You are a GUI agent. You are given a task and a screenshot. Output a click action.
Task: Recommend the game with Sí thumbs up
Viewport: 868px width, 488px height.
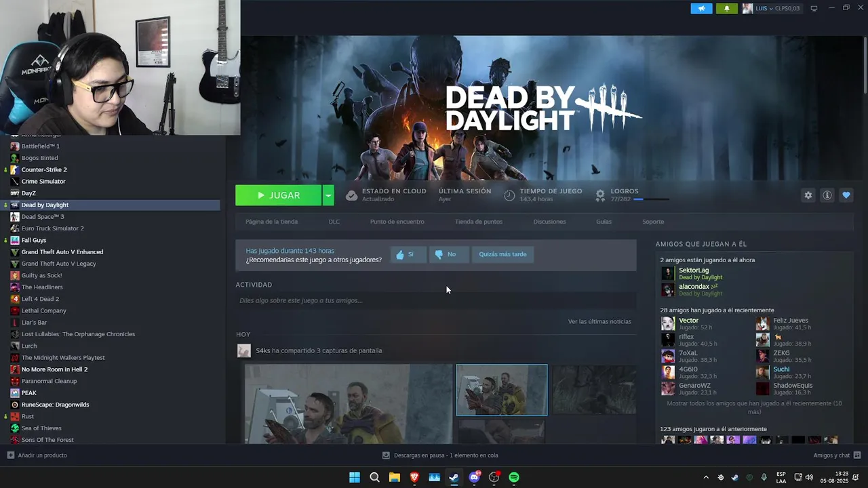[408, 254]
